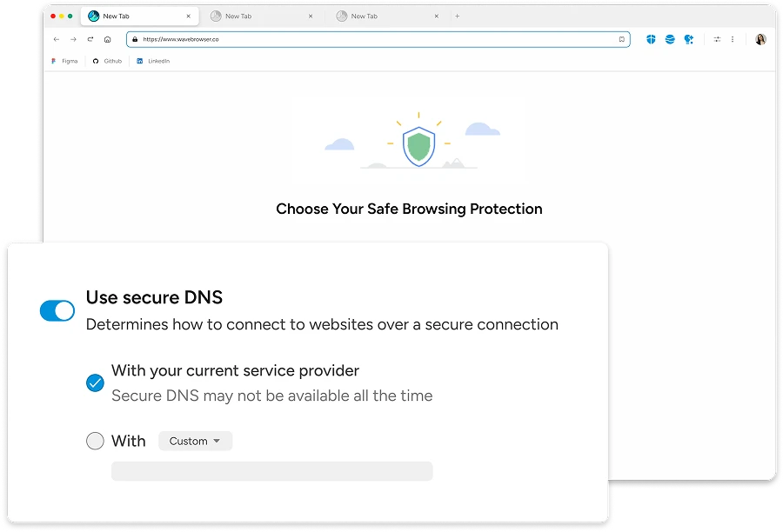Click the Wave assistant icon in toolbar
The width and height of the screenshot is (783, 532).
688,39
